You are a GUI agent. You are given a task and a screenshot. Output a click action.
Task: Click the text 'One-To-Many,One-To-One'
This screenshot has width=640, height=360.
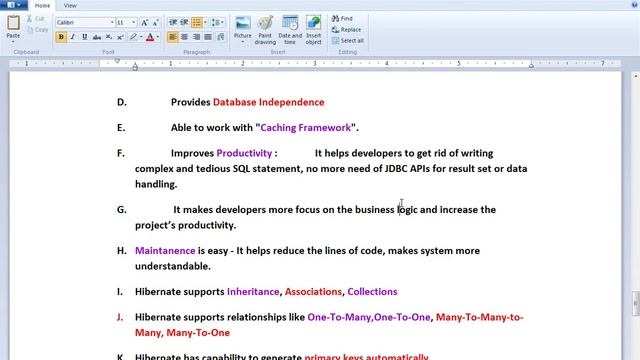tap(369, 317)
